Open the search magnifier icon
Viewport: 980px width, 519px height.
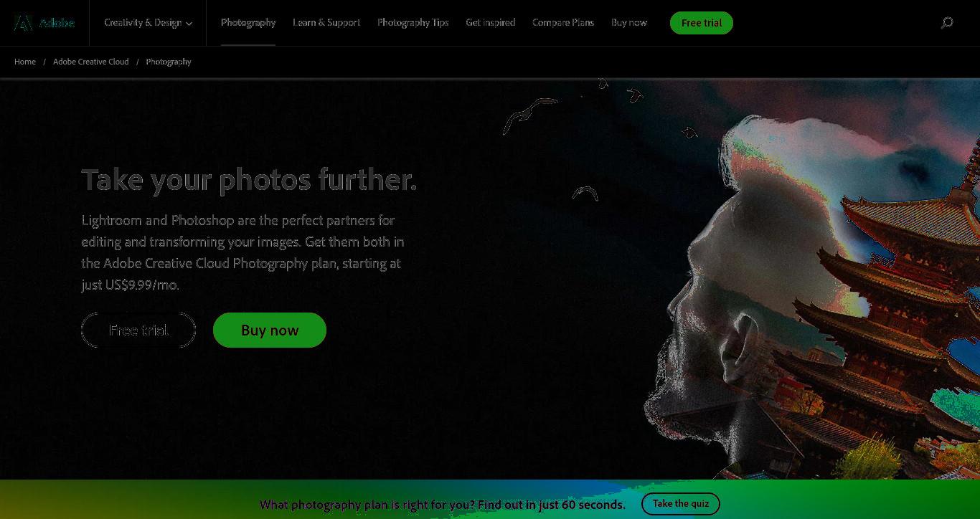pyautogui.click(x=947, y=23)
